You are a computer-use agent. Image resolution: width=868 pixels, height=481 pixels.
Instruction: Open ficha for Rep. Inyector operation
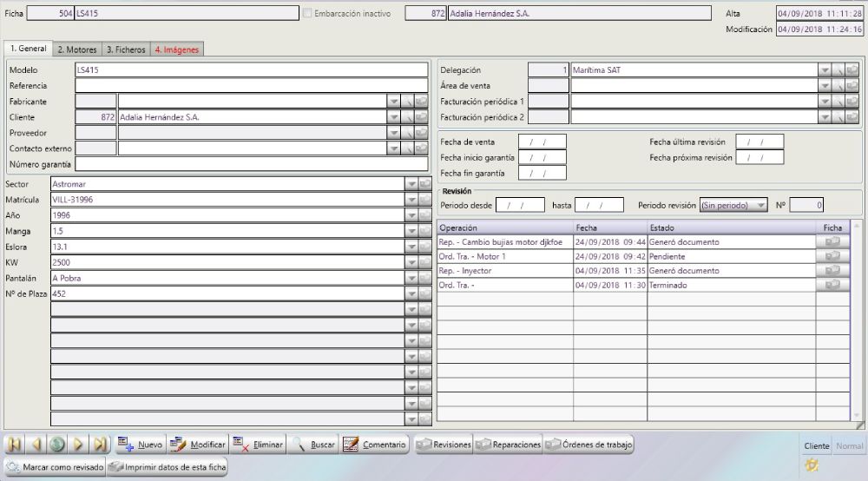click(x=832, y=271)
